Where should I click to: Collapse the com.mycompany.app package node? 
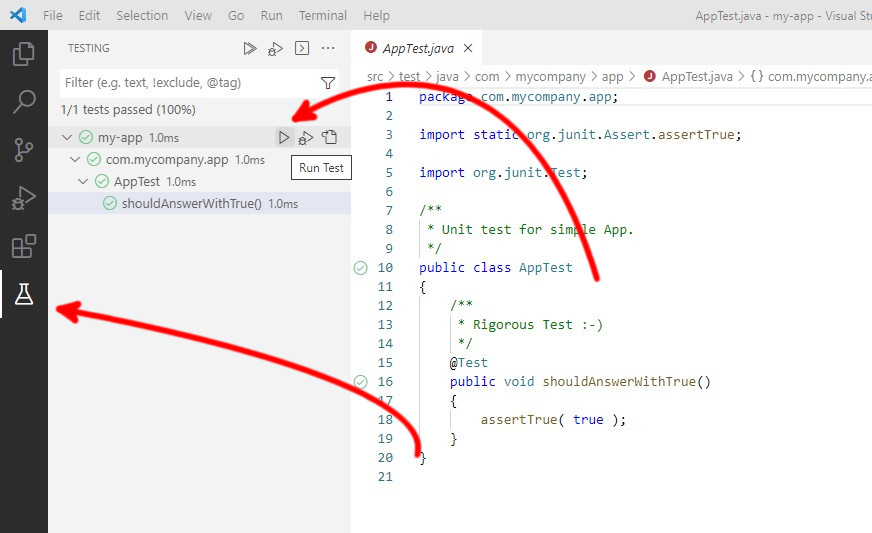pyautogui.click(x=75, y=160)
